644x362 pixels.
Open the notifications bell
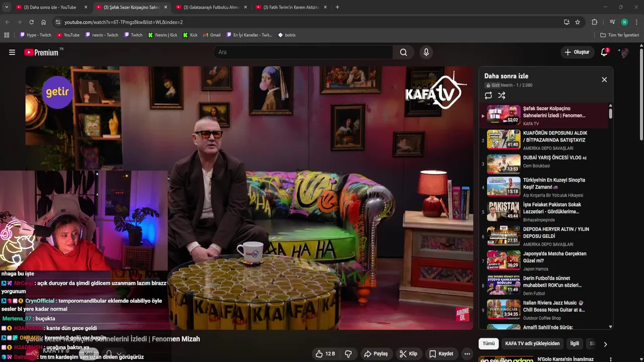(604, 52)
